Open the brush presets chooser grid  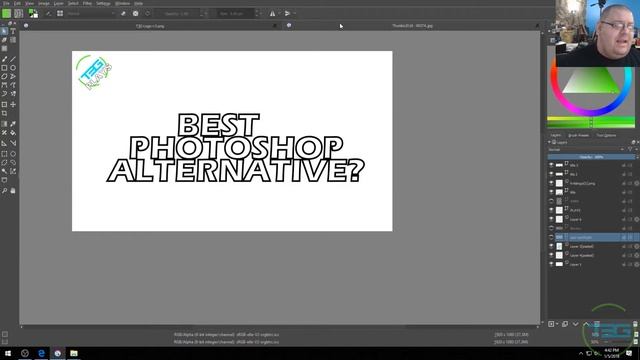point(60,13)
